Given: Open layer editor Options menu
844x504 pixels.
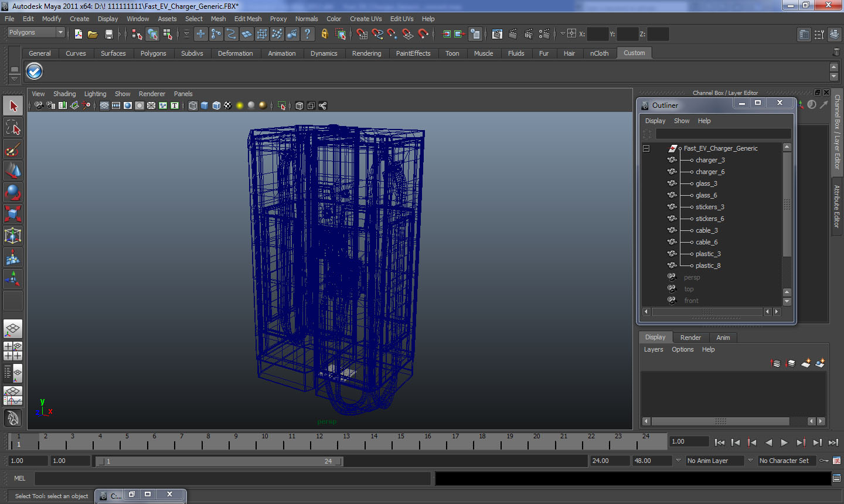Looking at the screenshot, I should point(682,349).
